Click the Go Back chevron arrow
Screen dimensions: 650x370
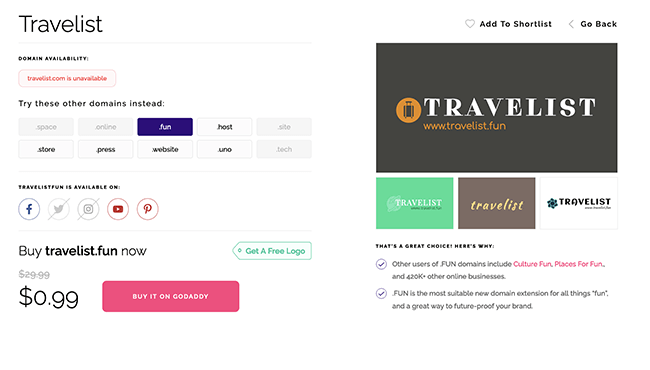click(571, 24)
